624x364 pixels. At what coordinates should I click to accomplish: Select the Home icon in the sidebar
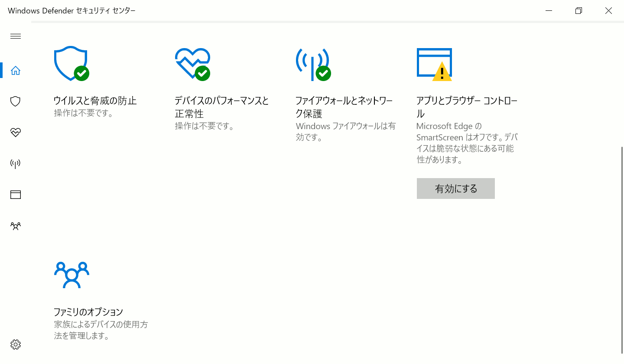pyautogui.click(x=16, y=70)
